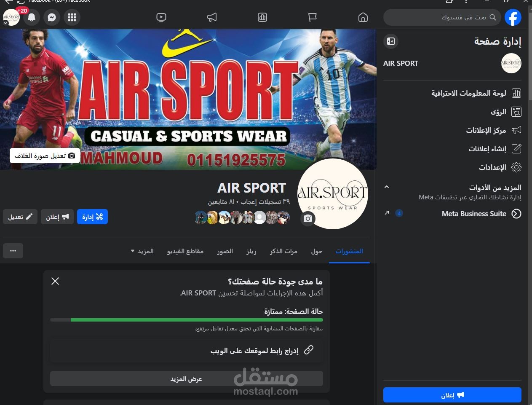The height and width of the screenshot is (405, 532).
Task: Click follower avatars row under page name
Action: pos(242,217)
